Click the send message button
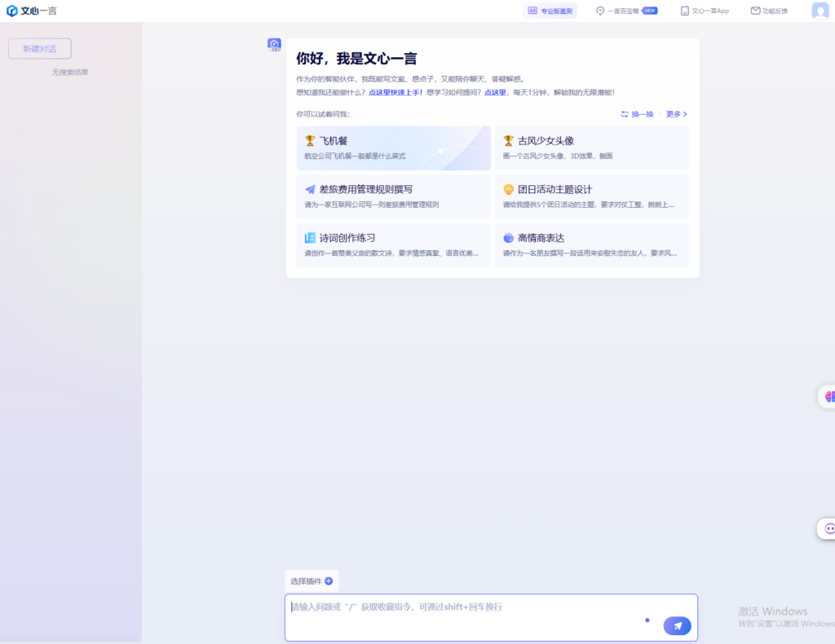835x644 pixels. 678,626
